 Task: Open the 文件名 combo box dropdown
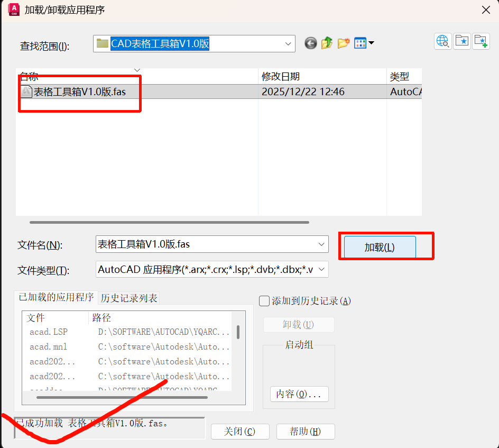(x=321, y=244)
